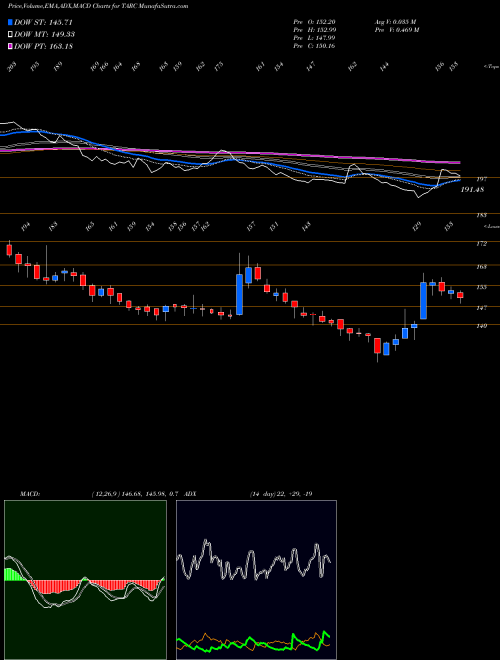Open the MACD histogram chart panel
500x660 pixels.
(x=85, y=580)
